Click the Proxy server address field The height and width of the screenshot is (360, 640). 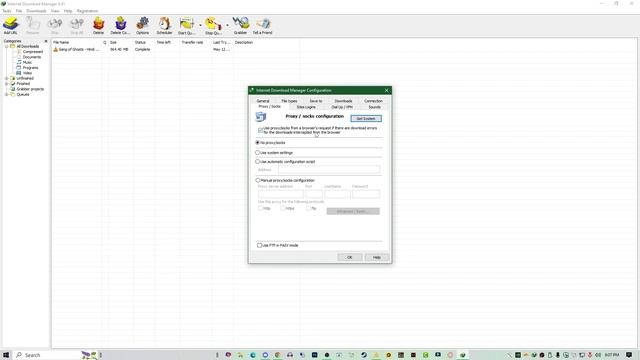coord(280,194)
